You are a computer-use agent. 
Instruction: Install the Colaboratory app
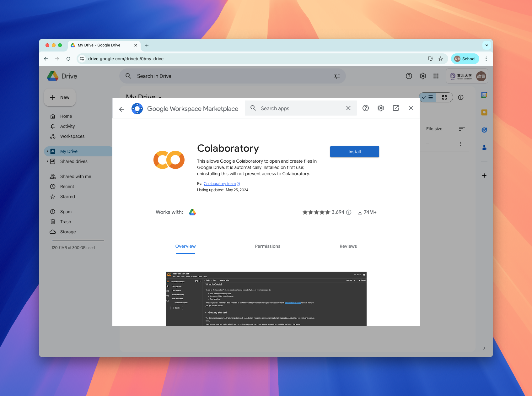pyautogui.click(x=354, y=152)
